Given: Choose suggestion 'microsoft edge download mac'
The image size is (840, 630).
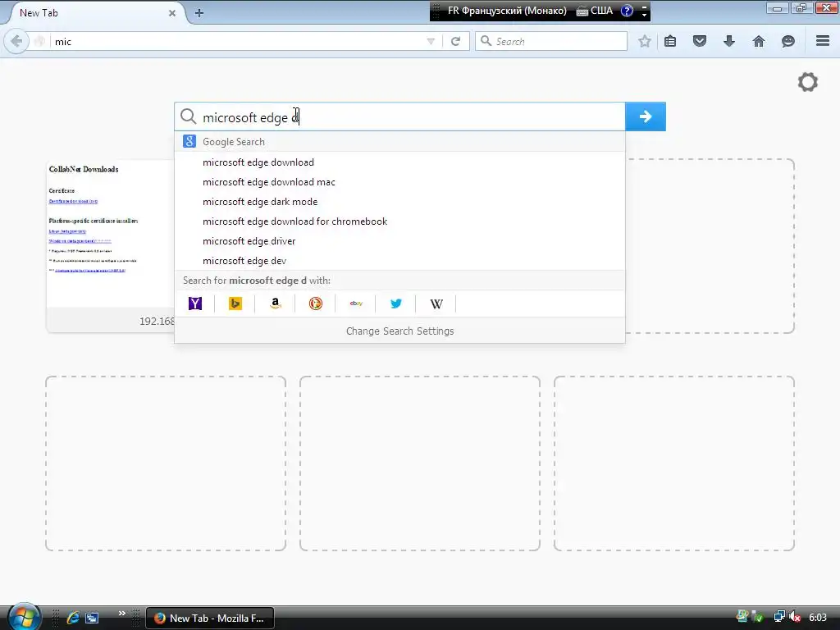Looking at the screenshot, I should point(399,182).
